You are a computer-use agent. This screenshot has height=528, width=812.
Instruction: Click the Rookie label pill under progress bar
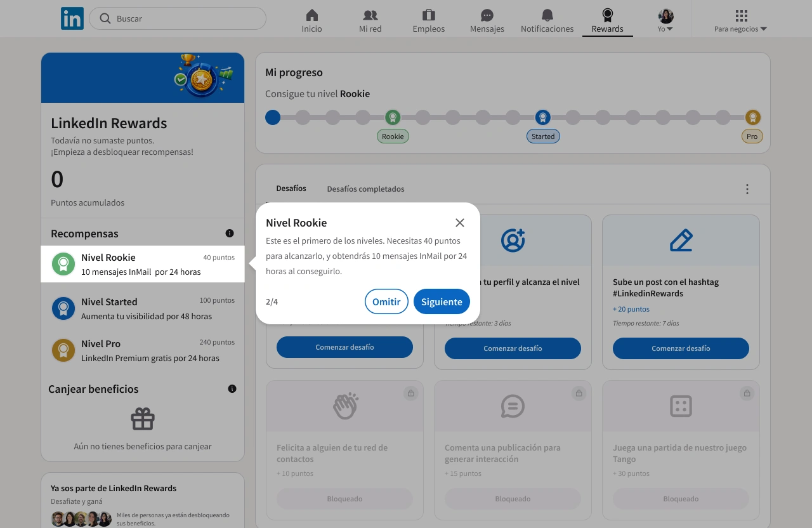coord(393,136)
